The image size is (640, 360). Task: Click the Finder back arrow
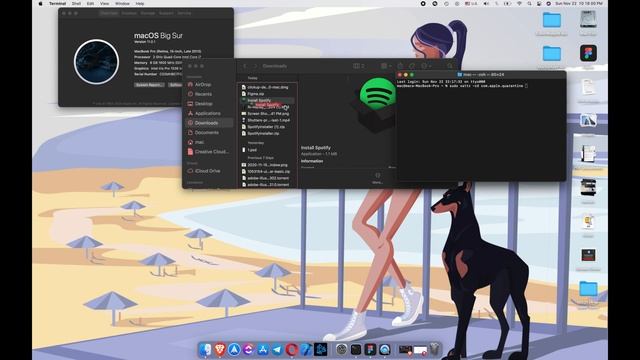[244, 66]
